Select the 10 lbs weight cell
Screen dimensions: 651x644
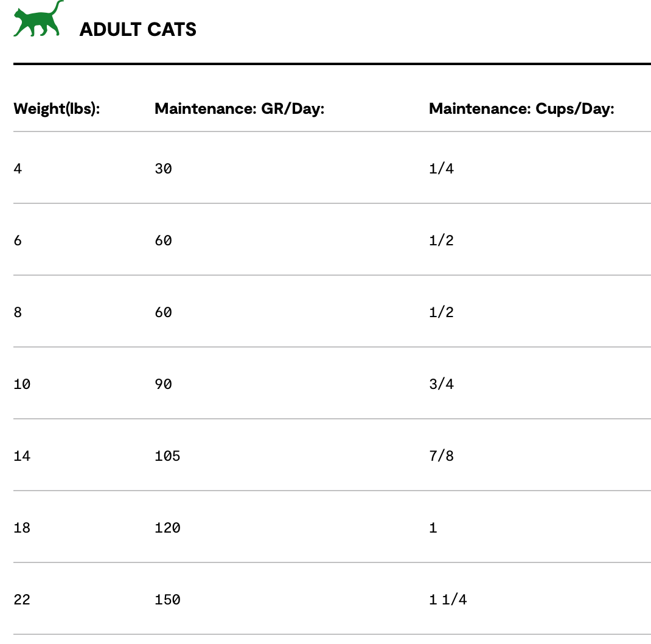coord(22,384)
